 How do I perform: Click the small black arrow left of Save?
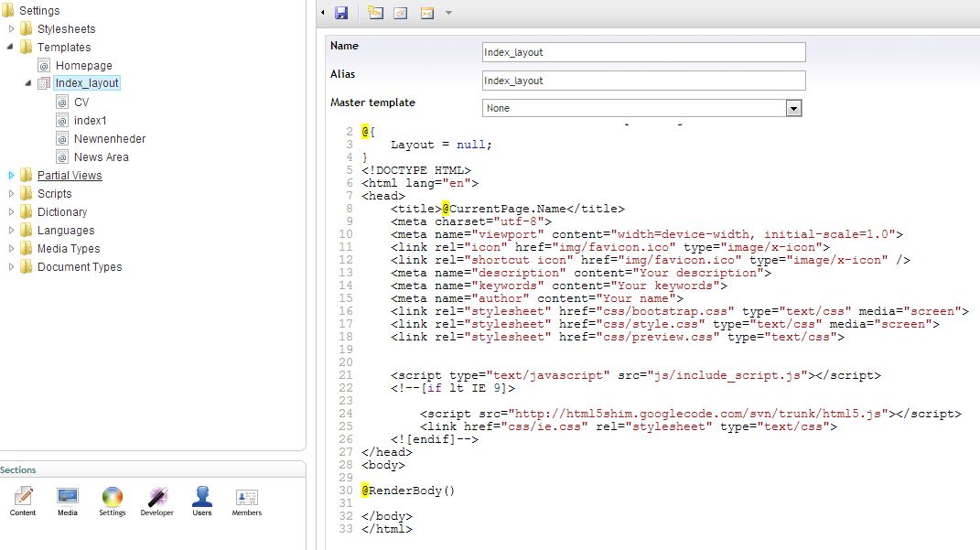322,13
